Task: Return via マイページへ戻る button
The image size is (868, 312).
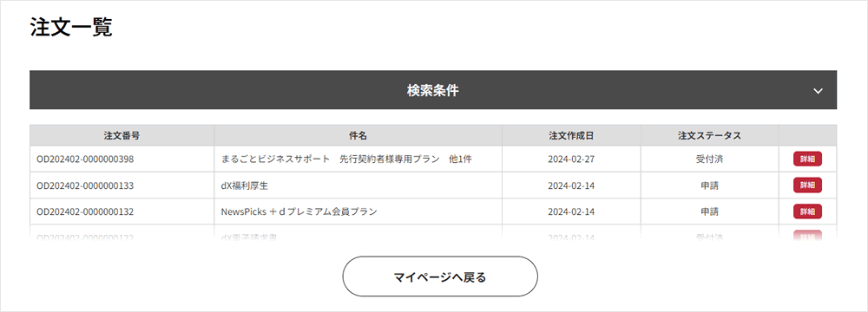Action: (x=440, y=276)
